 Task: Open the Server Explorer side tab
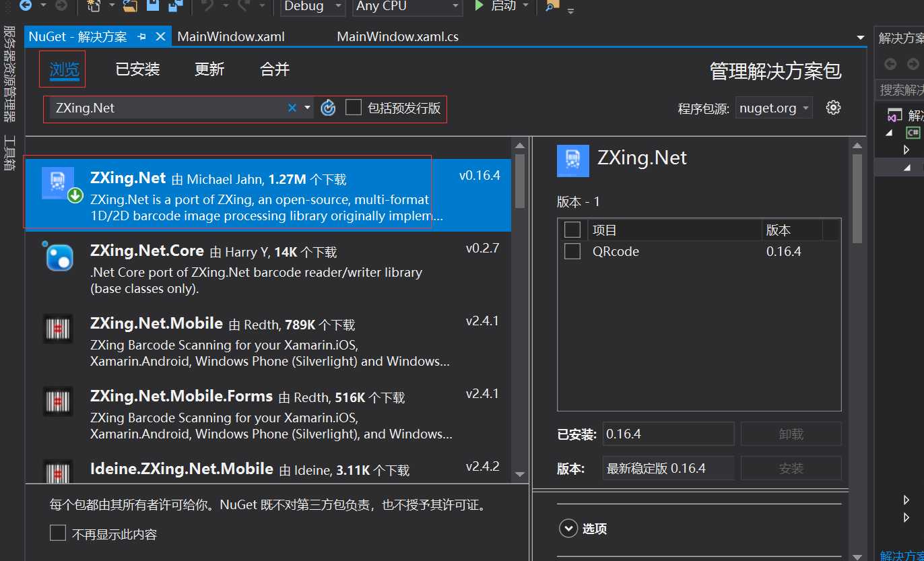coord(9,75)
